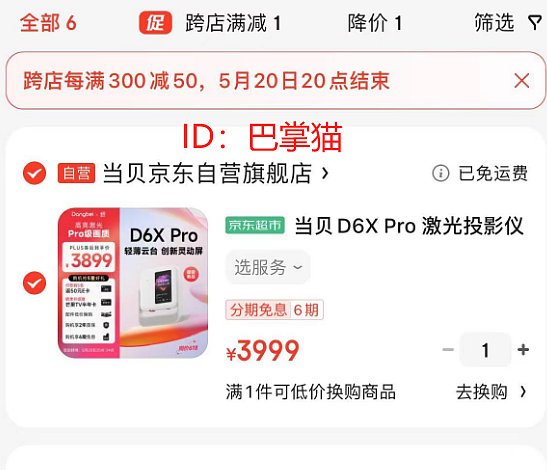Click the red 促 promotion badge
Viewport: 547px width, 470px height.
pos(155,23)
